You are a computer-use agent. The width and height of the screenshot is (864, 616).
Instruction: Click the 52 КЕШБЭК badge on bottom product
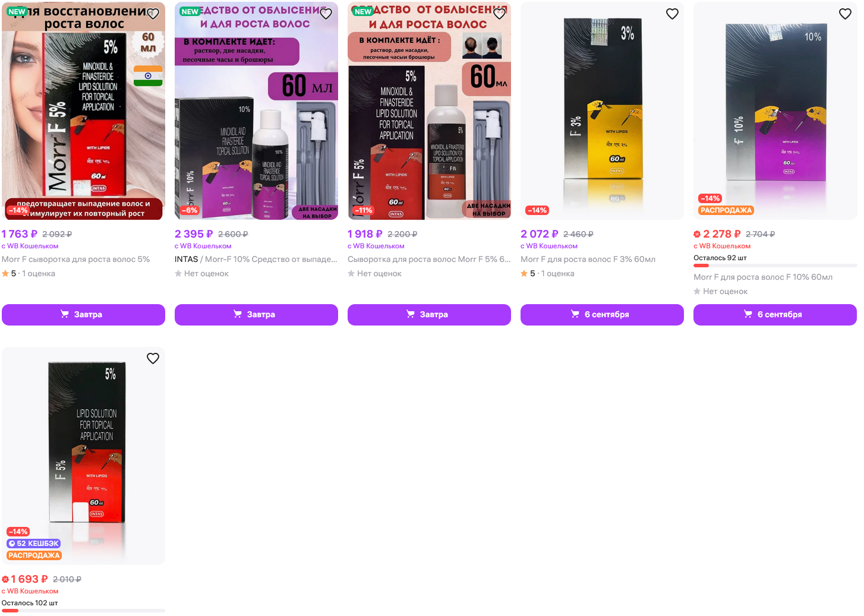coord(33,544)
